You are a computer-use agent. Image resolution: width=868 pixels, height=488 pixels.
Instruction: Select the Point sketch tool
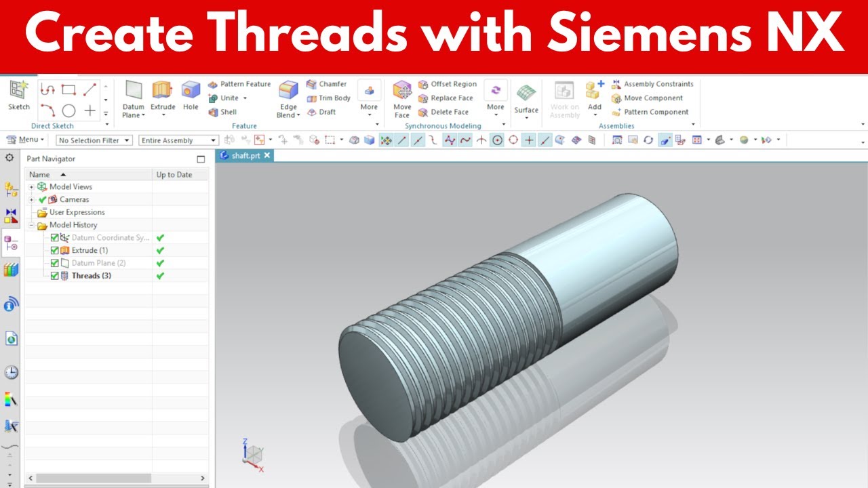90,110
